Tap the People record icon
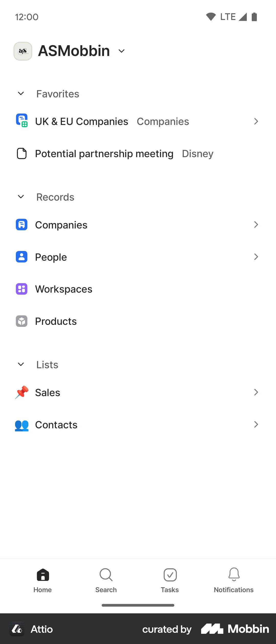Image resolution: width=276 pixels, height=644 pixels. pos(22,257)
